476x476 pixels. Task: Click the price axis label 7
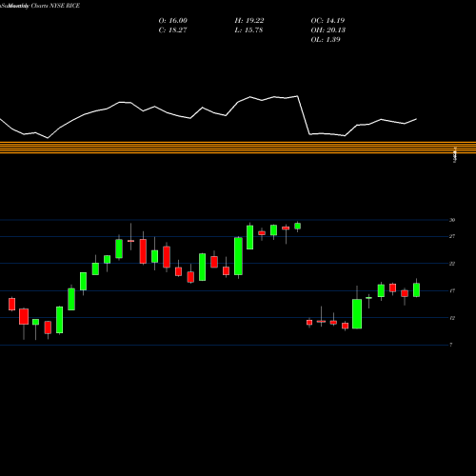[x=451, y=345]
